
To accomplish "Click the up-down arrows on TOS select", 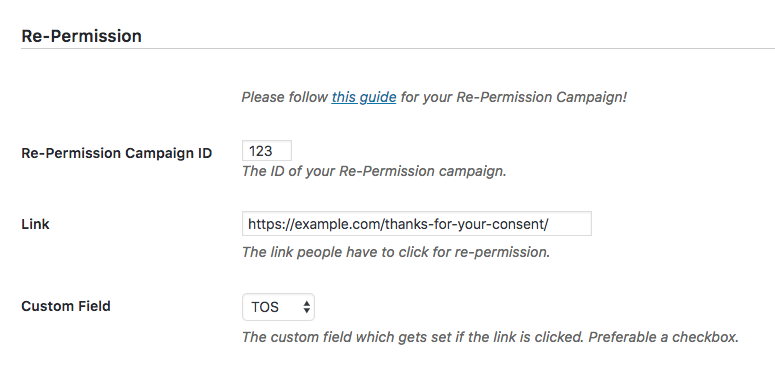I will pos(306,307).
